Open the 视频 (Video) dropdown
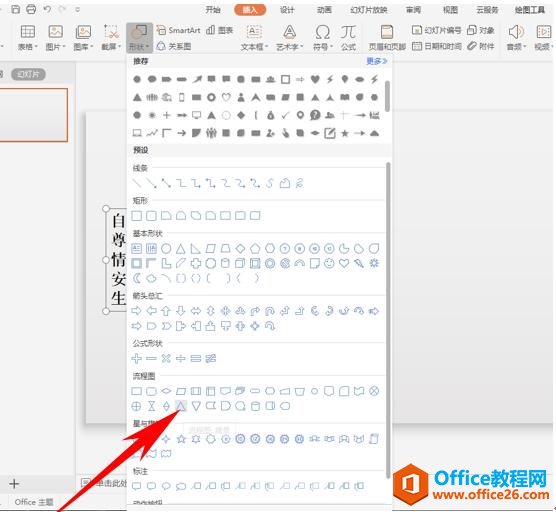The height and width of the screenshot is (512, 556). (543, 38)
